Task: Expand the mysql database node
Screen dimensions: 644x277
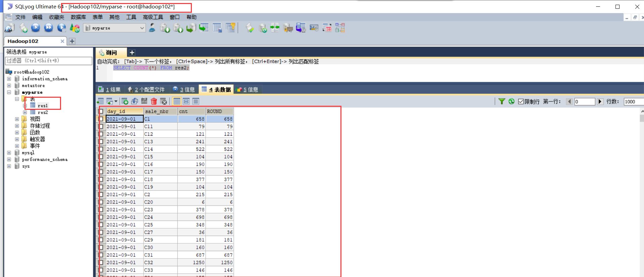Action: (x=9, y=153)
